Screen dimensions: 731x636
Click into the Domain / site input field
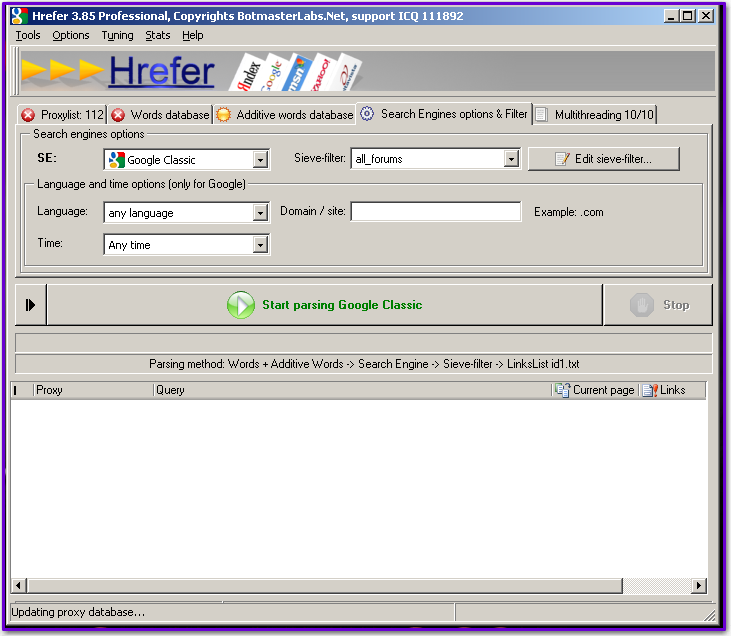click(x=436, y=211)
